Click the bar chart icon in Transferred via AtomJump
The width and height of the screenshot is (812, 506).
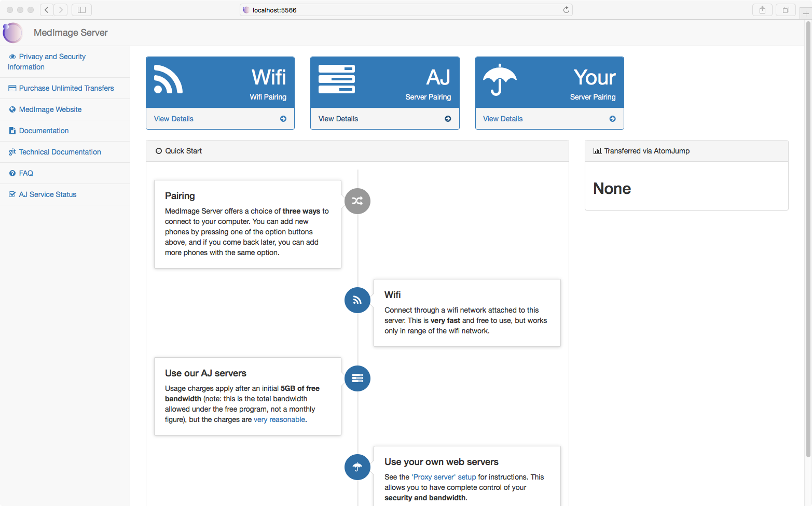tap(597, 151)
